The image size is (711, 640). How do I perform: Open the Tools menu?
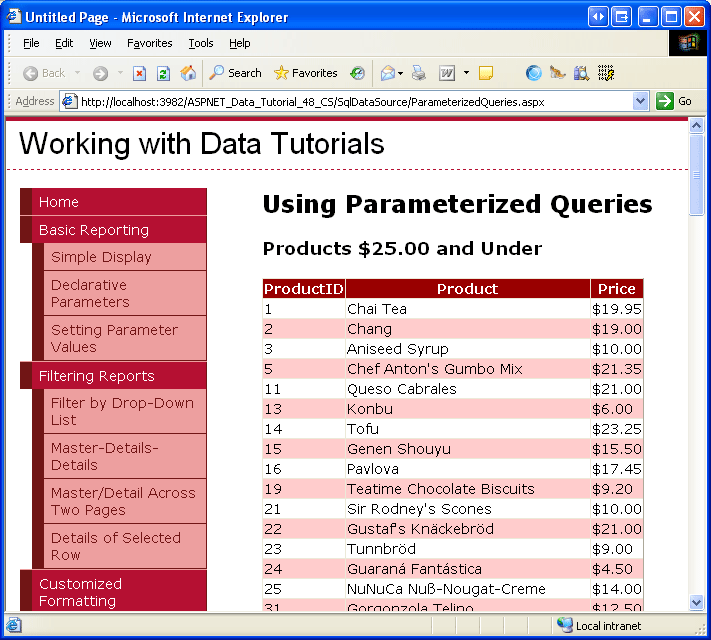201,43
